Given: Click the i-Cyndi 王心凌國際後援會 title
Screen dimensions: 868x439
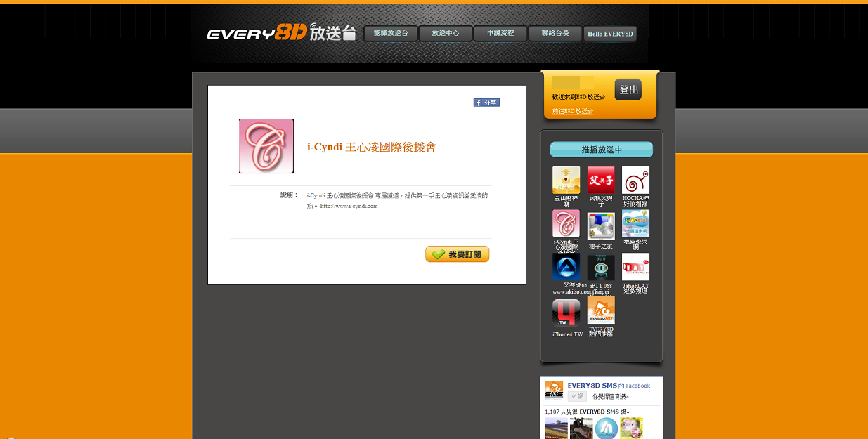Looking at the screenshot, I should click(x=372, y=147).
